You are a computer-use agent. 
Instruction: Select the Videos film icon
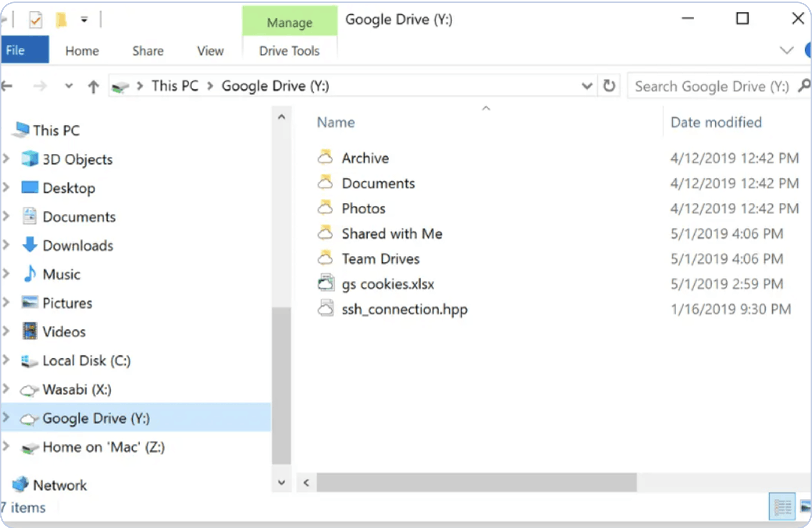(x=30, y=331)
